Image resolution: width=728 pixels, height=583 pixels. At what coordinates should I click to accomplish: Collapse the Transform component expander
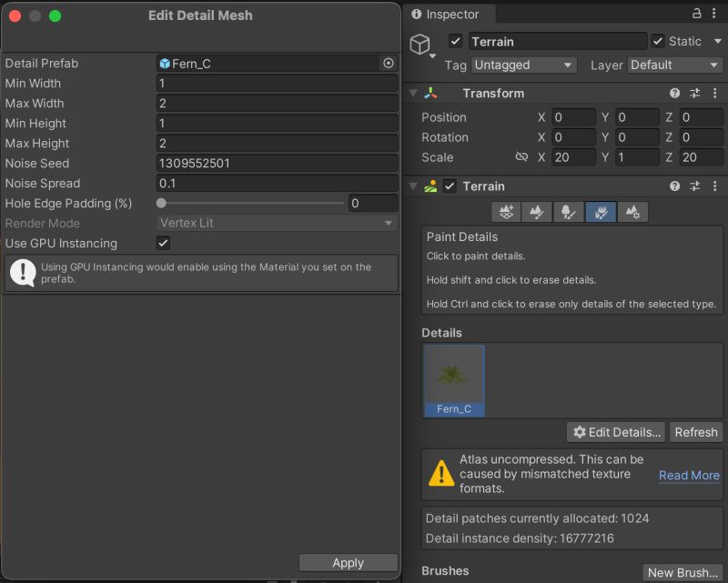412,93
